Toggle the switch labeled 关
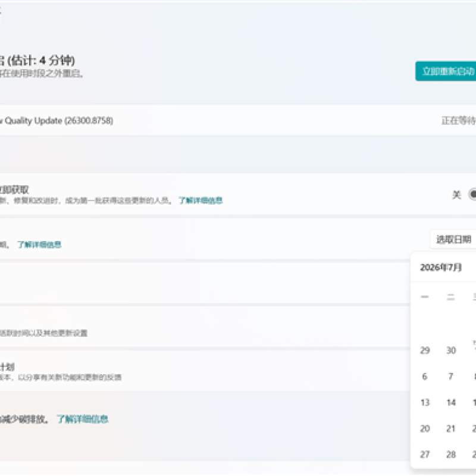The image size is (476, 476). point(472,195)
